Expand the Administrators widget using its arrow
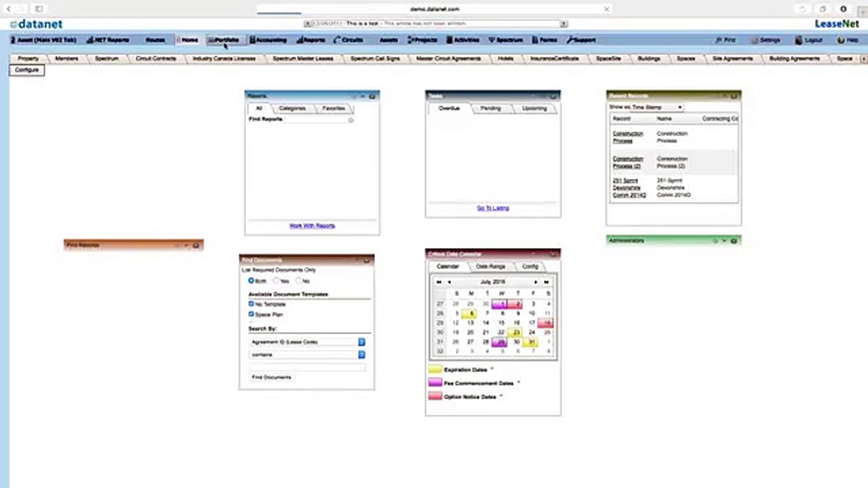This screenshot has width=868, height=488. [x=724, y=241]
